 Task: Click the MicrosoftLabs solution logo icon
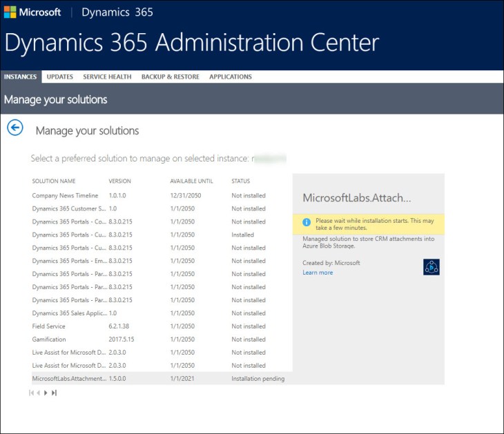(431, 267)
